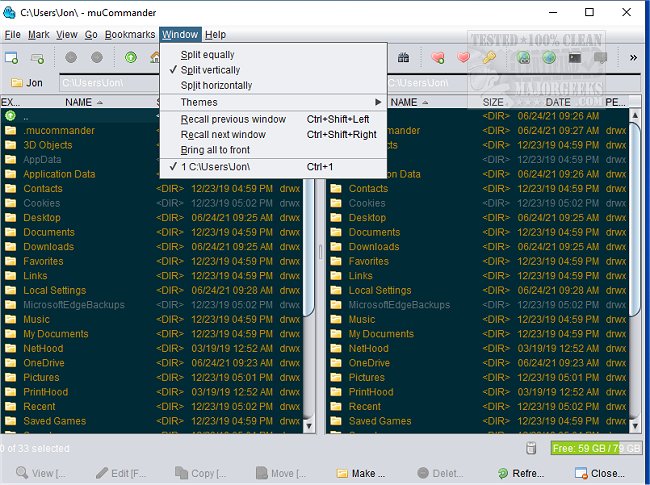Screen dimensions: 650x485
Task: Expand toolbar overflow chevron
Action: point(633,58)
